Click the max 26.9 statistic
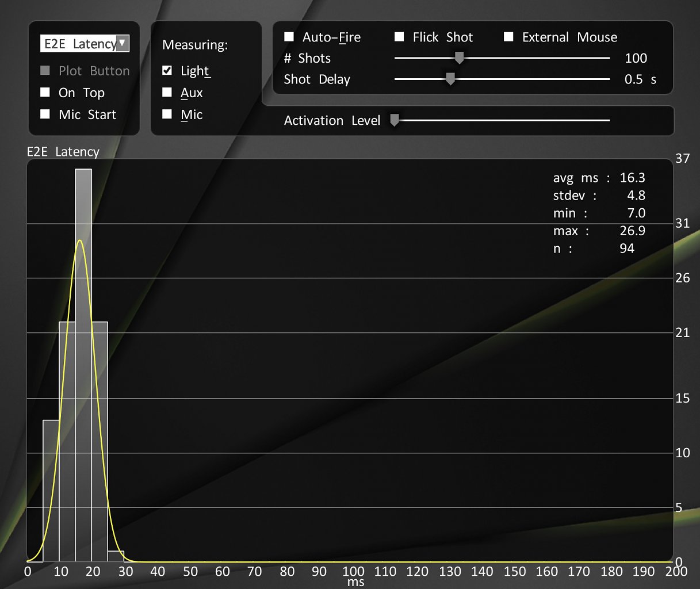Image resolution: width=700 pixels, height=589 pixels. click(x=599, y=231)
